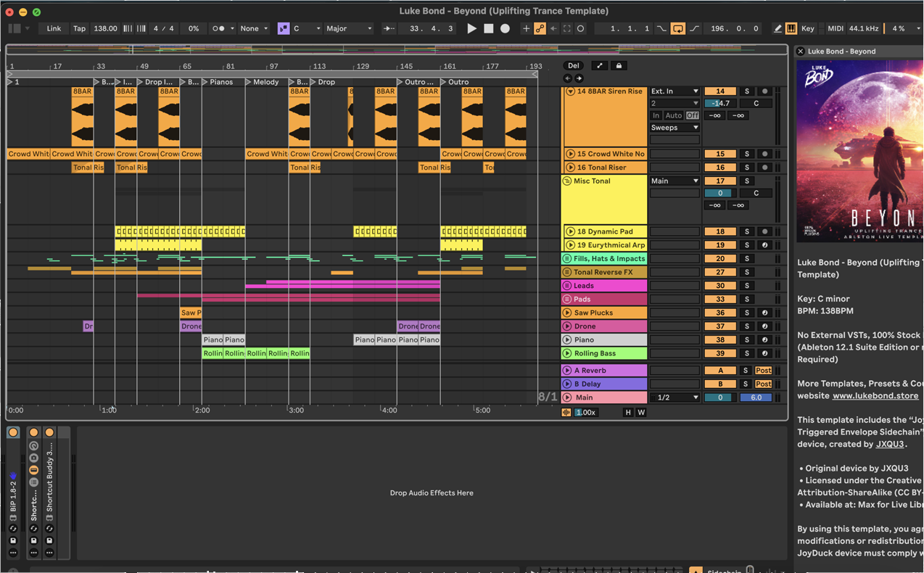
Task: Click the Main track volume value 6.0
Action: click(x=755, y=397)
